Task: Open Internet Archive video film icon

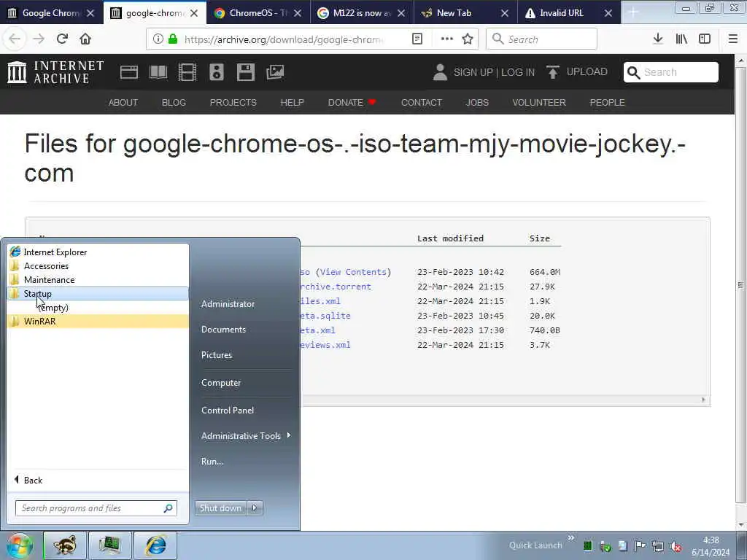Action: (187, 72)
